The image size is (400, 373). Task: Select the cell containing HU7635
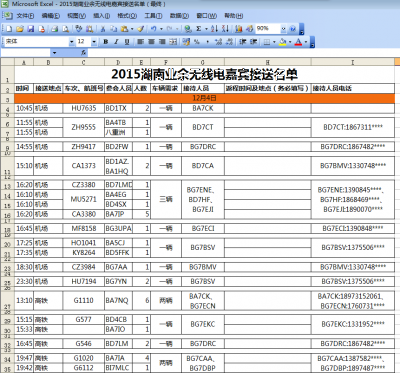pos(83,108)
